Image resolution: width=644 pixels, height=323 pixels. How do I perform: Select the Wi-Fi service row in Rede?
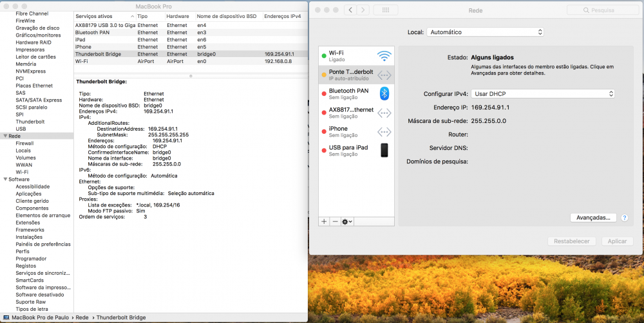356,56
